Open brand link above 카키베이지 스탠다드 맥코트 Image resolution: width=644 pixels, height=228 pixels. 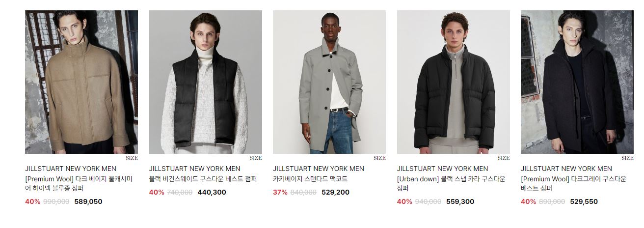tap(319, 169)
